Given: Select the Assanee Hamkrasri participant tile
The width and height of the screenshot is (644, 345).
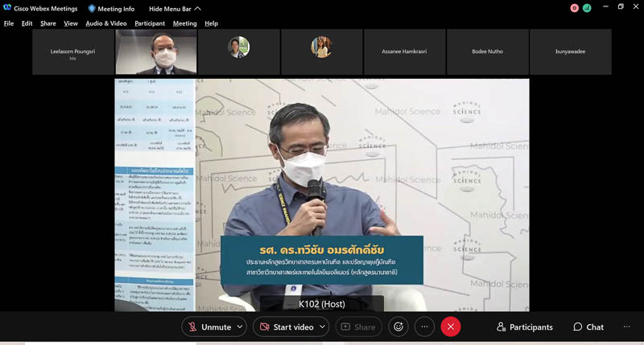Looking at the screenshot, I should click(x=405, y=52).
